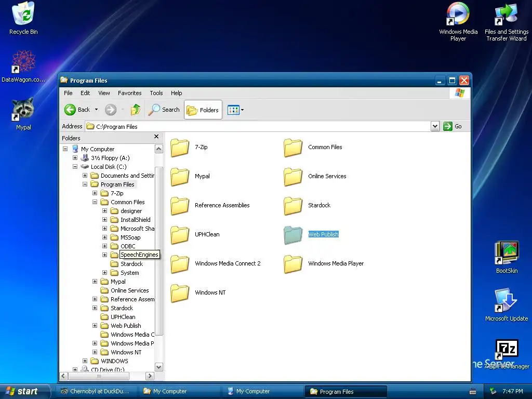Select designer folder in the tree
Screen dimensions: 532x399
point(131,211)
